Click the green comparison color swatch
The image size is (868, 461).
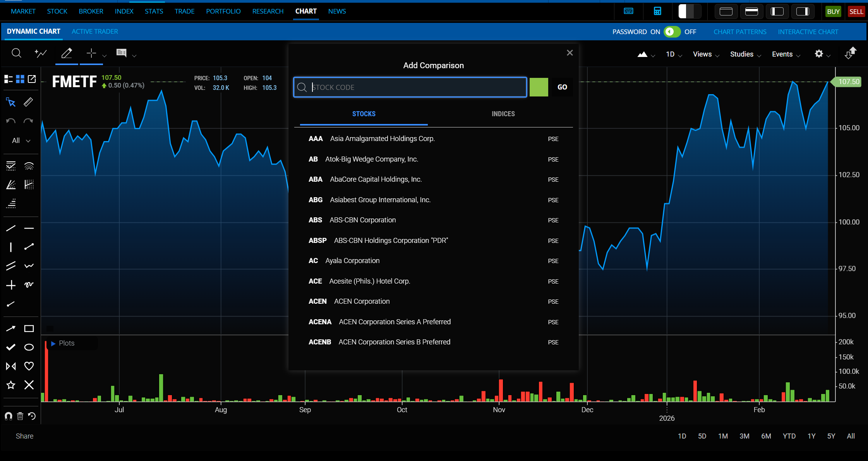539,87
